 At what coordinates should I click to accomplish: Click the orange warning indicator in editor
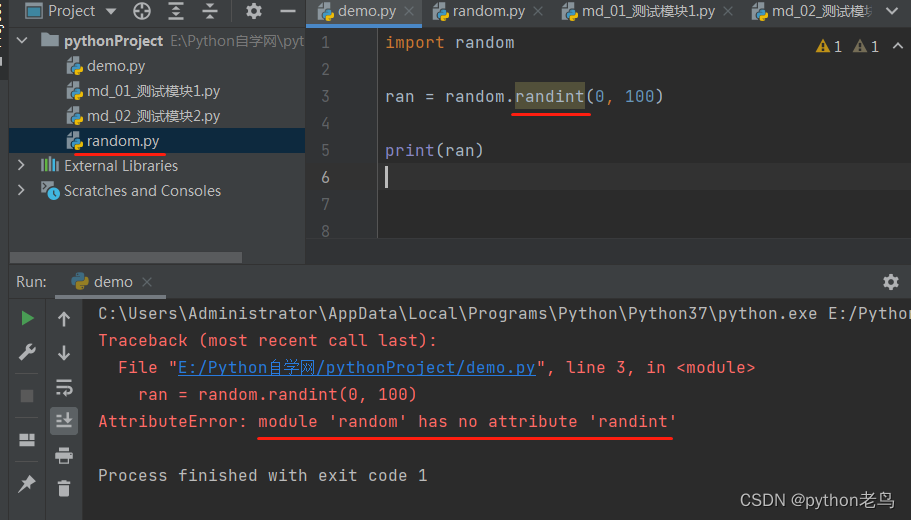(829, 46)
